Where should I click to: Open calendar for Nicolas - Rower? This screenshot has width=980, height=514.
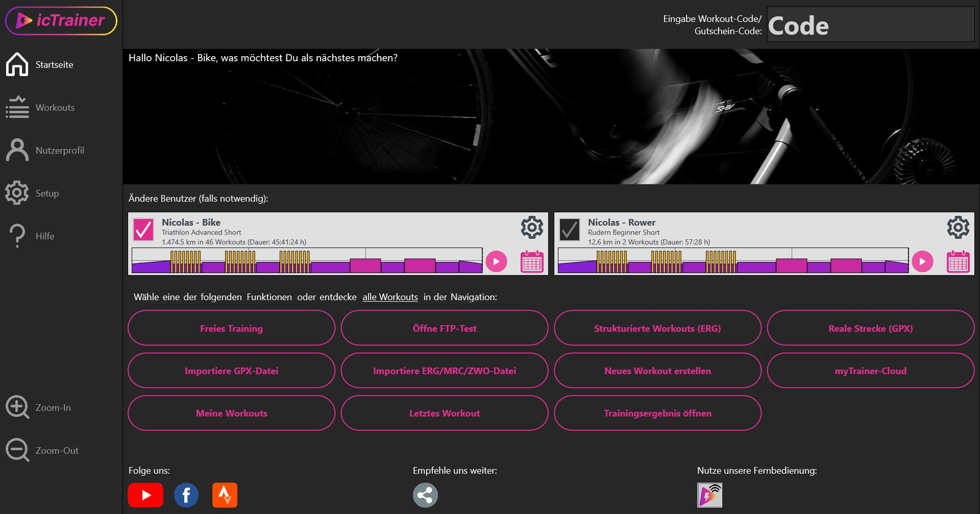pos(958,261)
